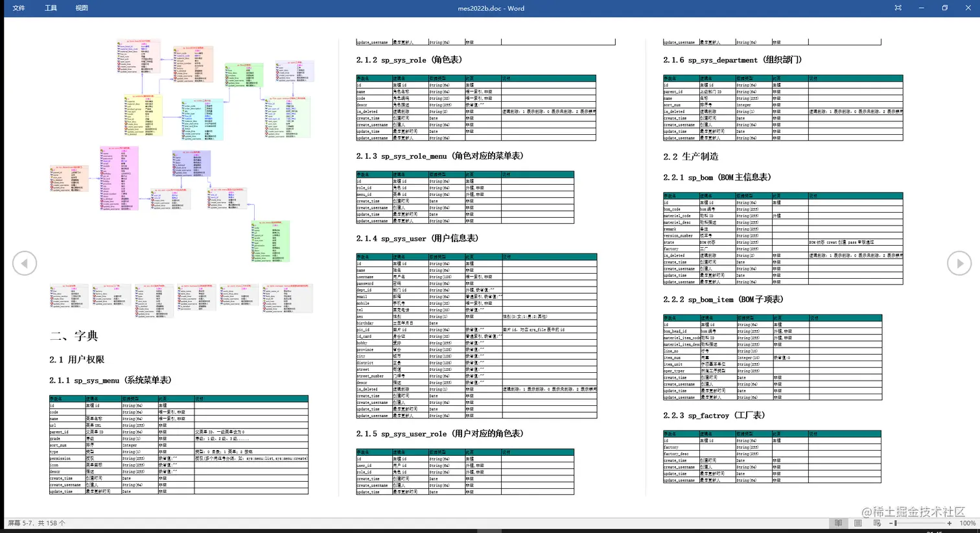Image resolution: width=980 pixels, height=533 pixels.
Task: Click the line_no cell in sp_bom_item table
Action: (x=682, y=351)
